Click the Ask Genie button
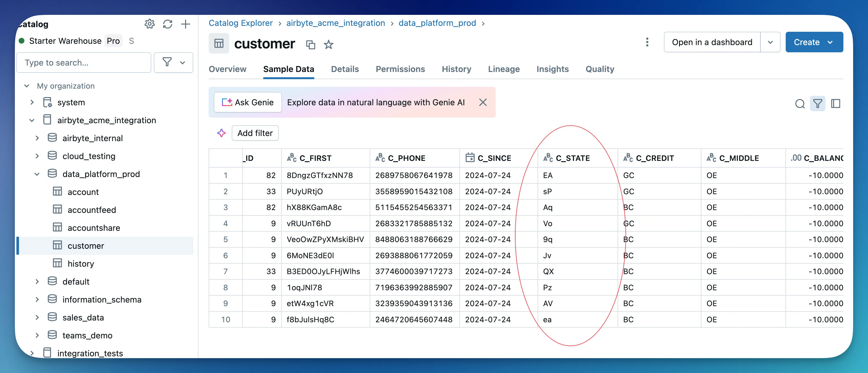The image size is (868, 373). point(248,102)
